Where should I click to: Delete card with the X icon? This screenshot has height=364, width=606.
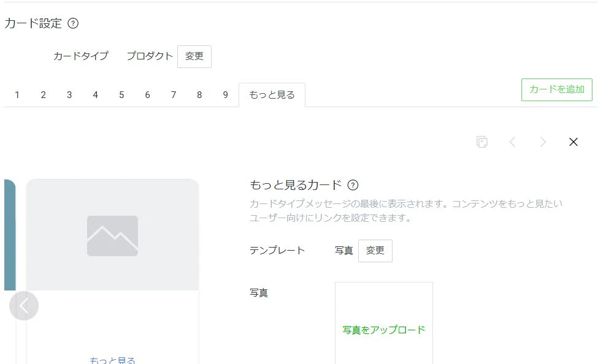point(573,142)
